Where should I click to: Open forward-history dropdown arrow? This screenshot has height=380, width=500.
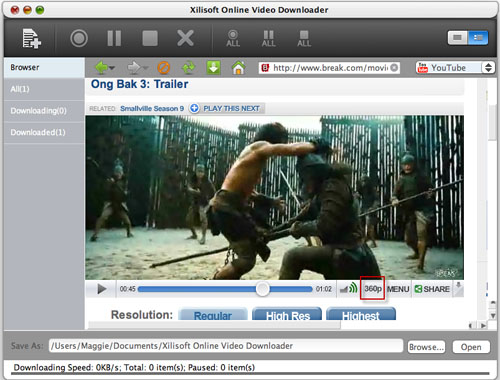tap(145, 68)
